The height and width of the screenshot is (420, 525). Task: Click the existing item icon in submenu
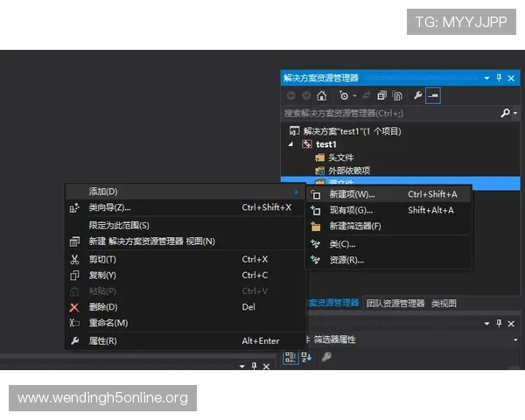pyautogui.click(x=315, y=210)
